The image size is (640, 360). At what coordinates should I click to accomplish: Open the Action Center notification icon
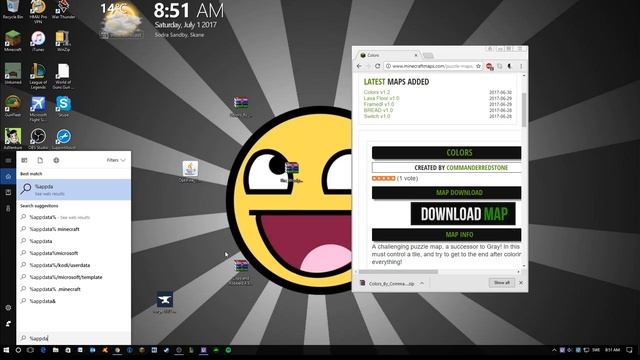coord(629,350)
